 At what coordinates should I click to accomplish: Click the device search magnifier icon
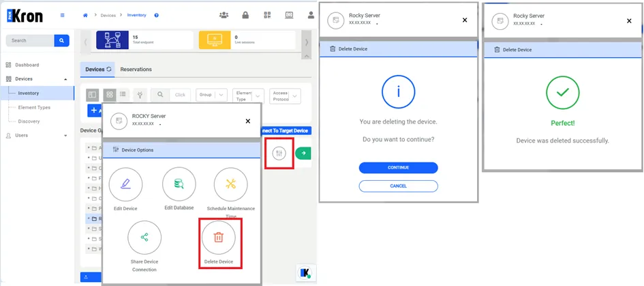point(160,95)
